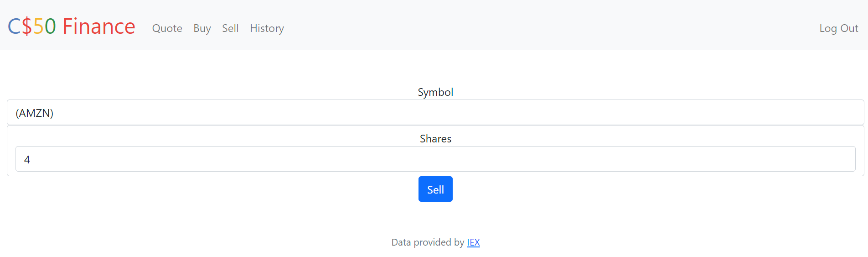Select Sell in the navigation bar
The width and height of the screenshot is (868, 257).
coord(230,28)
